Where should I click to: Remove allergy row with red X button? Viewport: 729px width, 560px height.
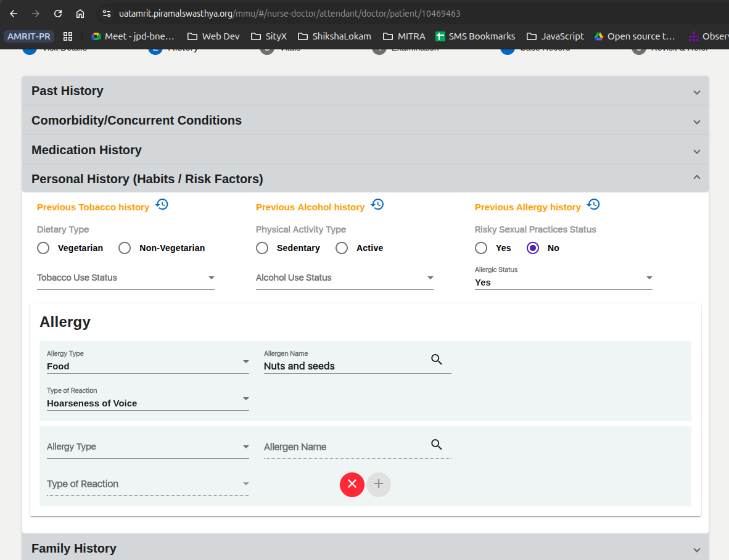point(352,484)
